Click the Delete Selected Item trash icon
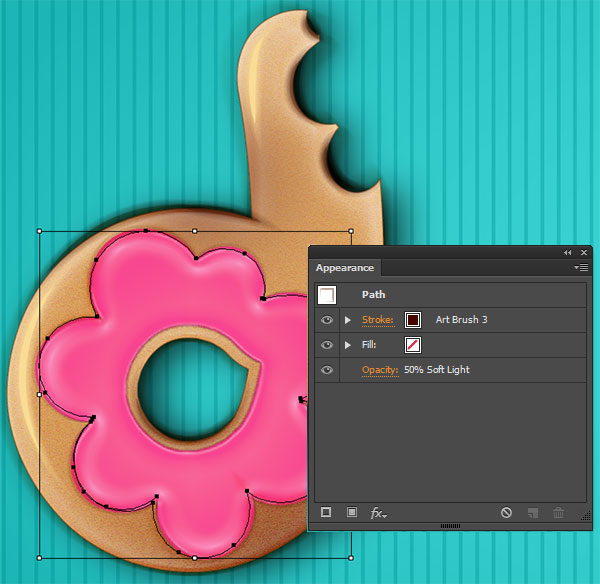Viewport: 600px width, 584px height. point(559,513)
